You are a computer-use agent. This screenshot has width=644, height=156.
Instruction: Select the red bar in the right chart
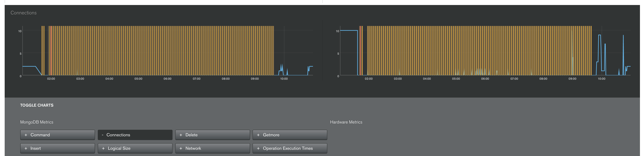[360, 50]
